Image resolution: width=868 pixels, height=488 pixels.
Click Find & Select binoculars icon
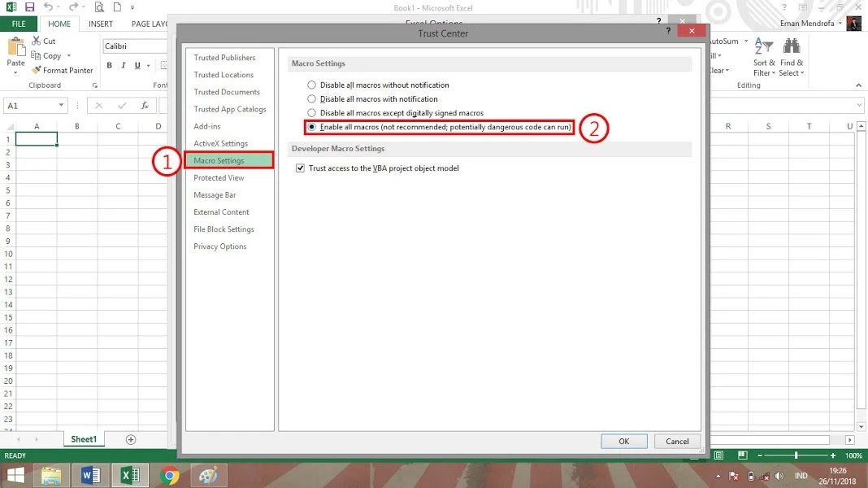[x=792, y=46]
